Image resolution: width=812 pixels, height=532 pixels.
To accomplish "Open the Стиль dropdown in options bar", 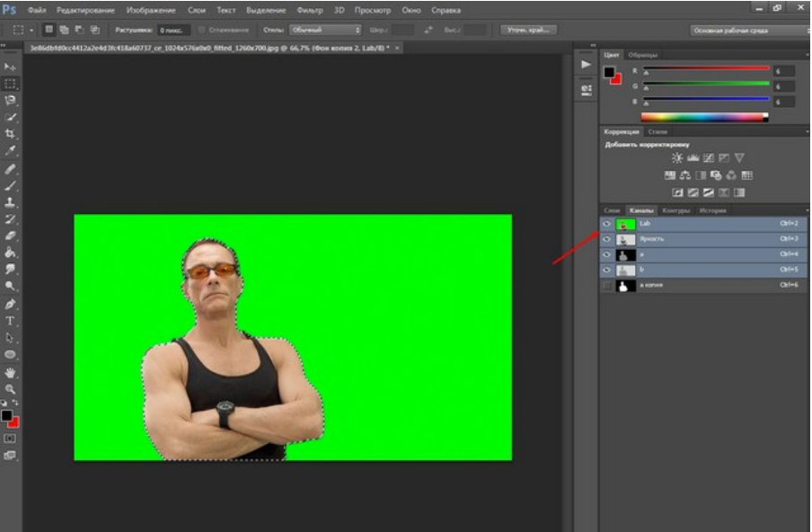I will [324, 30].
